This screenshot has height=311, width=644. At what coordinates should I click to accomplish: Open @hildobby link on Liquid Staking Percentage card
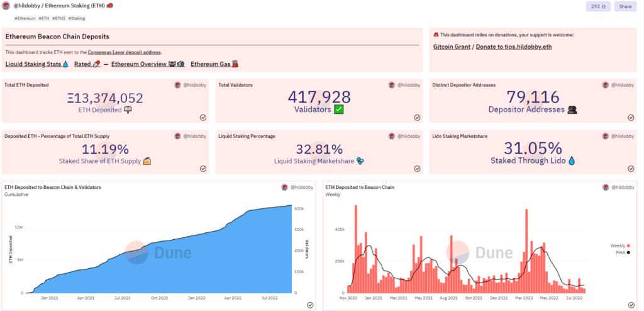(409, 136)
